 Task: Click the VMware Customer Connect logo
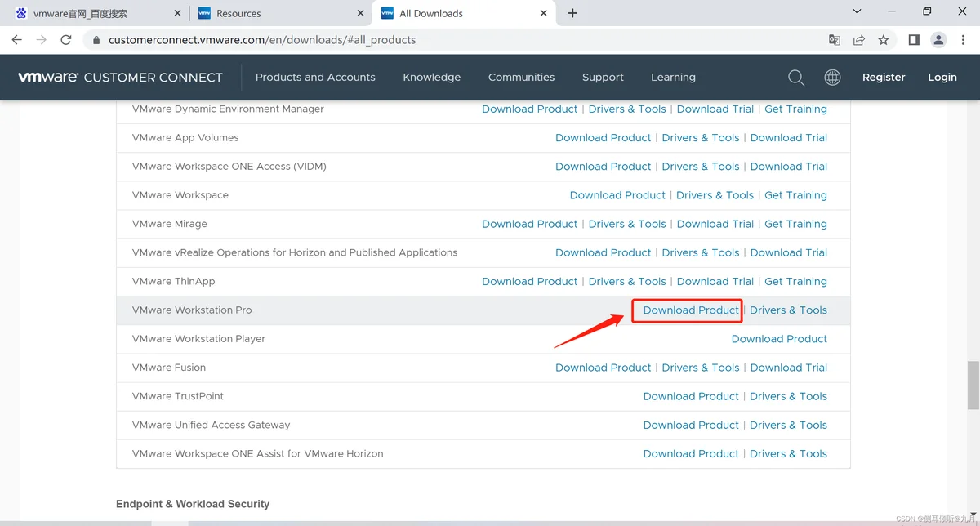120,78
